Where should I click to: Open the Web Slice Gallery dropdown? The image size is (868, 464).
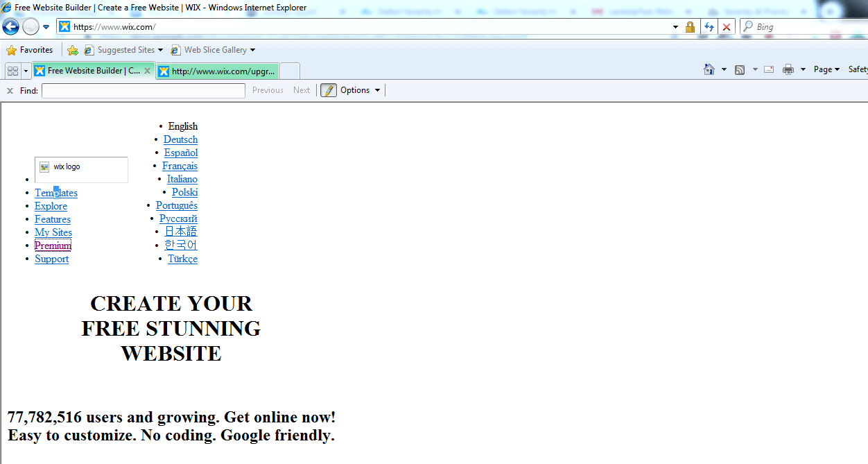point(213,50)
